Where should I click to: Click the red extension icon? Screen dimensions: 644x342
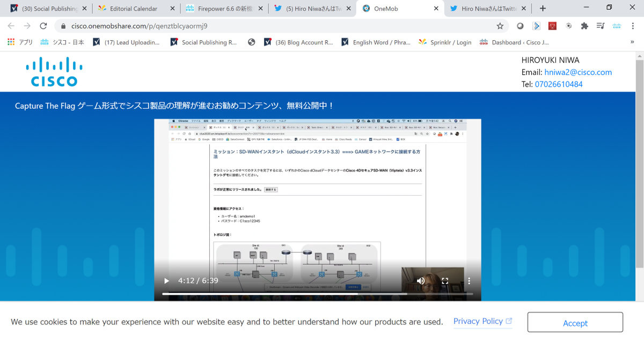[x=552, y=26]
